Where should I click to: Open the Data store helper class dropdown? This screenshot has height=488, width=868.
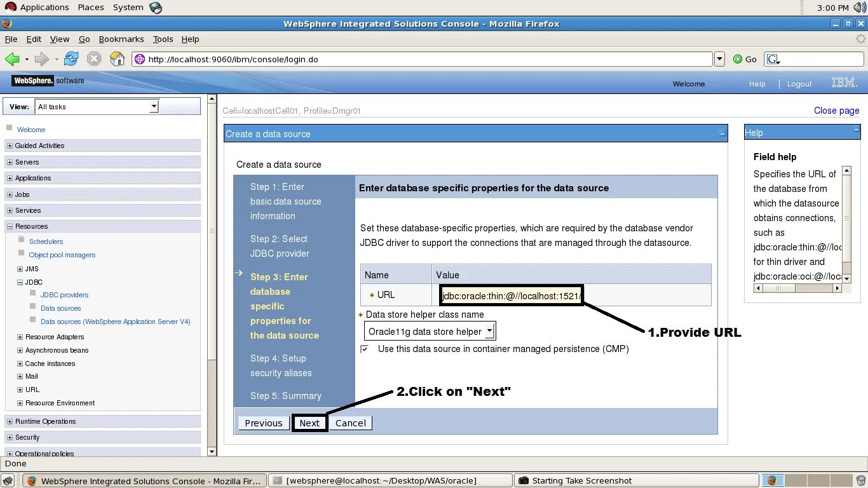pyautogui.click(x=489, y=331)
